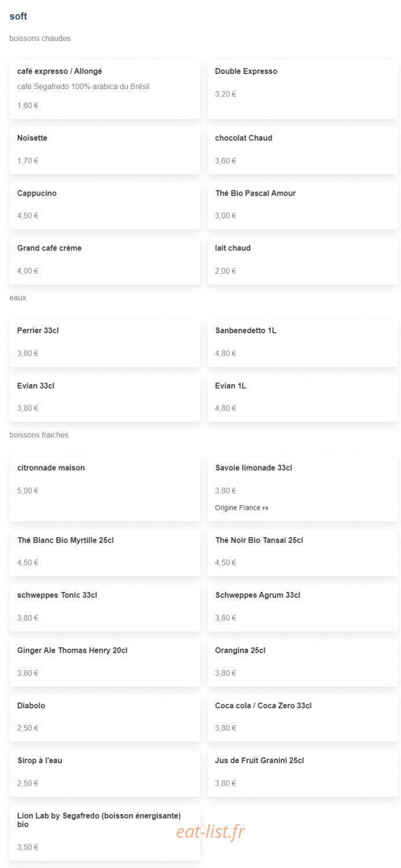The image size is (401, 868).
Task: Click the Perrier 33cl item
Action: click(x=105, y=343)
